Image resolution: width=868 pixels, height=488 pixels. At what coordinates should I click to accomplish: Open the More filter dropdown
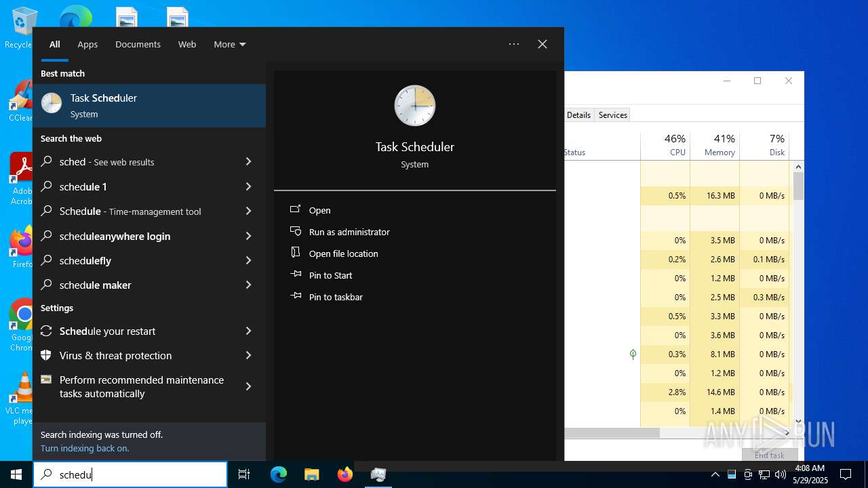click(x=230, y=44)
